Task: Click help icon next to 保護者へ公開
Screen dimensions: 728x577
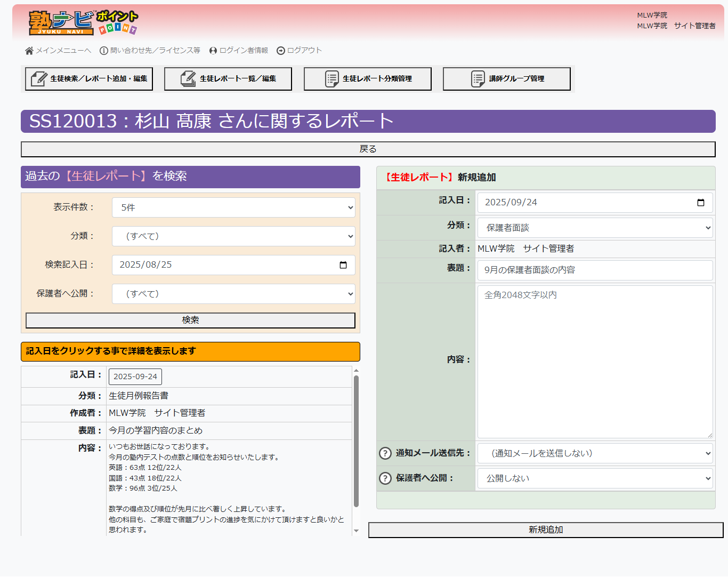Action: pos(385,478)
